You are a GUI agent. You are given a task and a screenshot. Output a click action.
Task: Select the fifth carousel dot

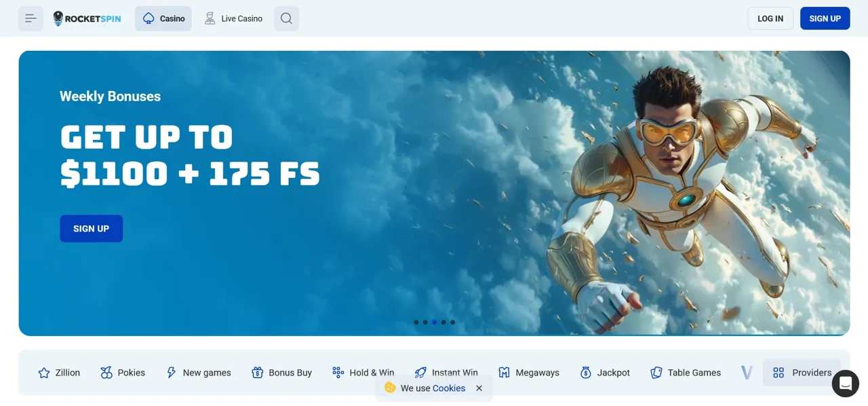(453, 322)
